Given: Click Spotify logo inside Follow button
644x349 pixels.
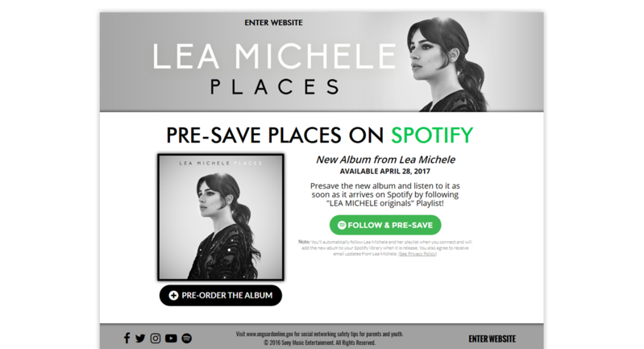Looking at the screenshot, I should (342, 225).
